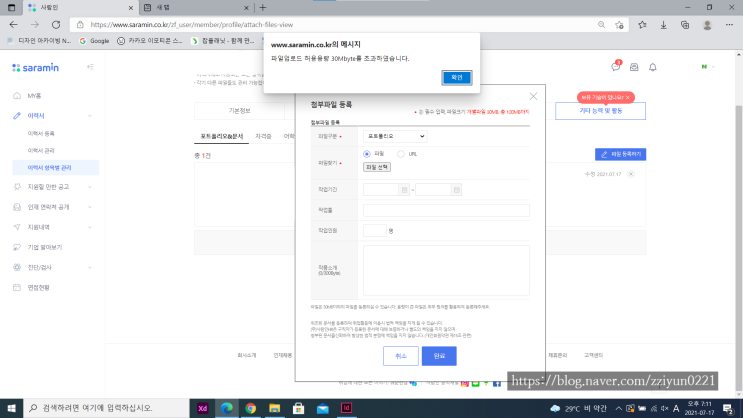Screen dimensions: 743x418
Task: Click the 작품소개 text area
Action: click(446, 270)
